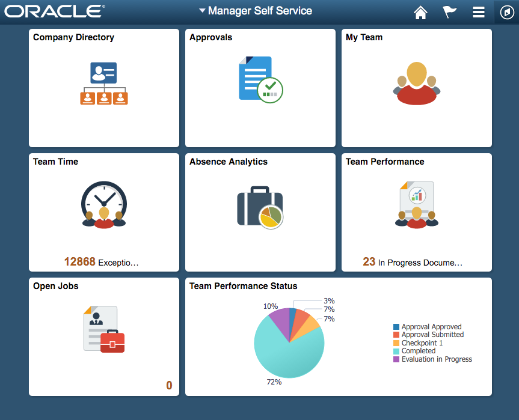Click the Approvals document checkmark icon
This screenshot has height=420, width=519.
260,79
